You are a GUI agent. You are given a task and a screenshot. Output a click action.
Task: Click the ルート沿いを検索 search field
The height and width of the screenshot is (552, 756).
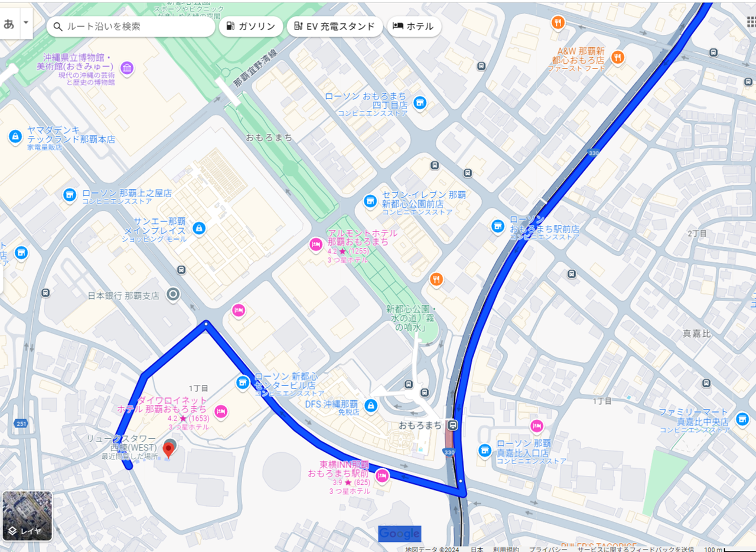point(131,26)
